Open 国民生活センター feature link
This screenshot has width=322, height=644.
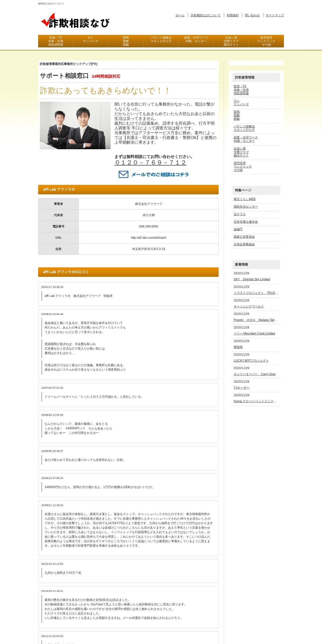click(x=246, y=207)
